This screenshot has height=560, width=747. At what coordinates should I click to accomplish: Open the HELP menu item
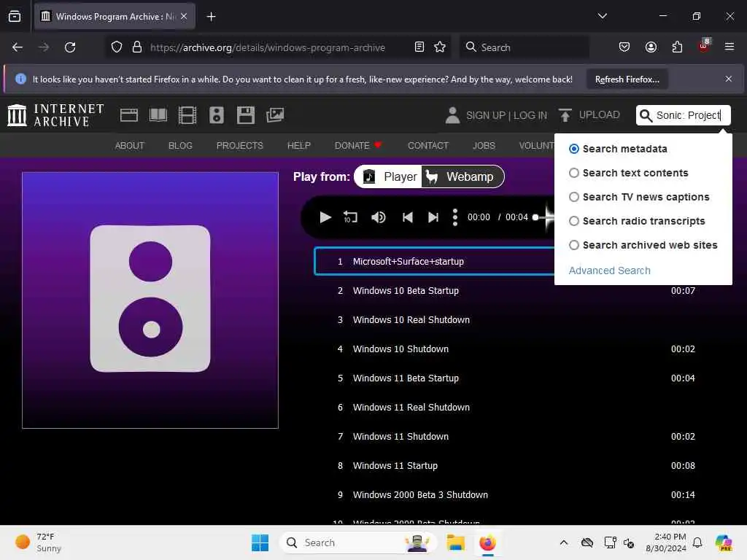(x=298, y=146)
